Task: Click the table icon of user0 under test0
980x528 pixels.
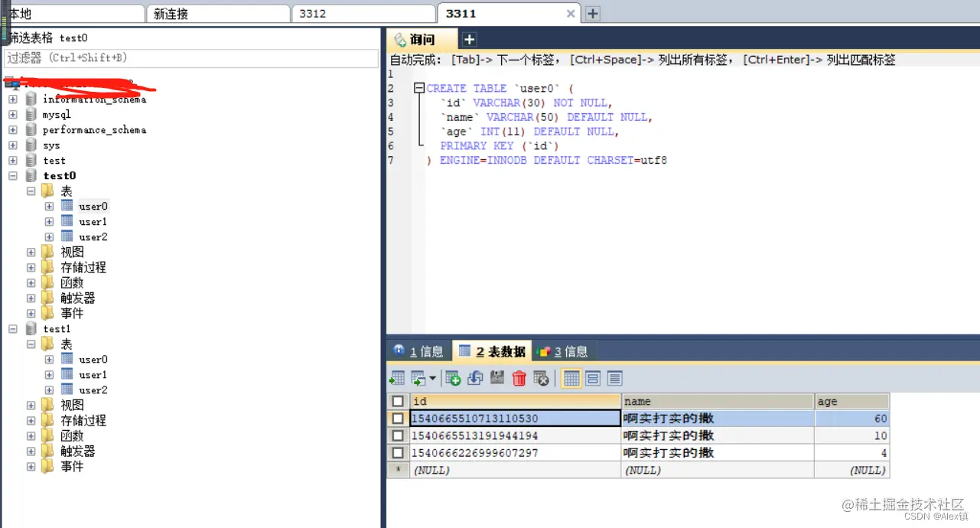Action: pos(67,206)
